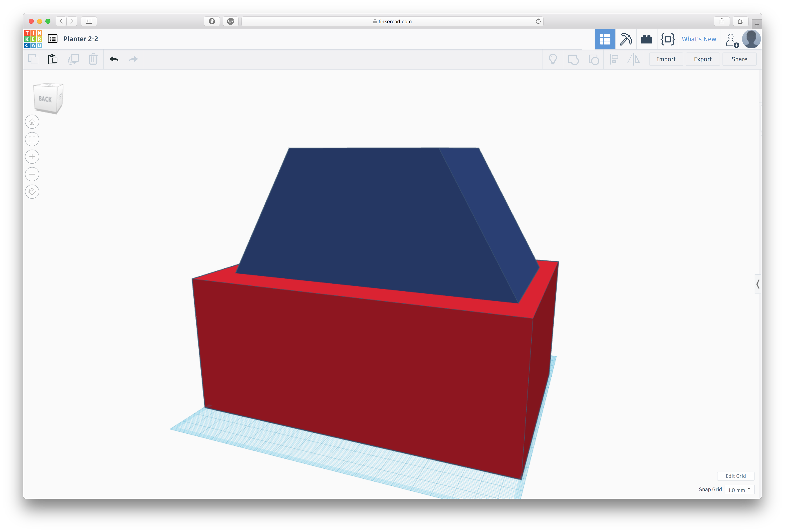Open the Minecraft pickaxe blocks mode
Image resolution: width=785 pixels, height=532 pixels.
click(x=626, y=39)
